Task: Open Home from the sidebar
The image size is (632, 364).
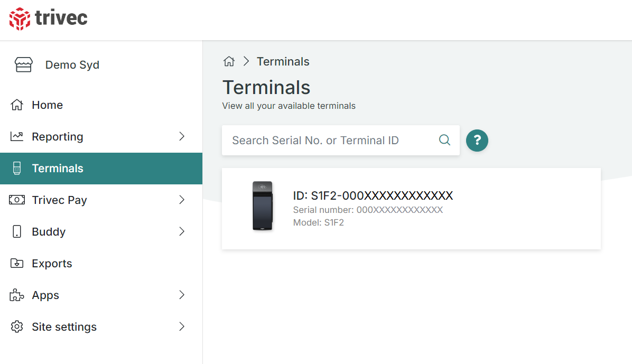Action: click(48, 105)
